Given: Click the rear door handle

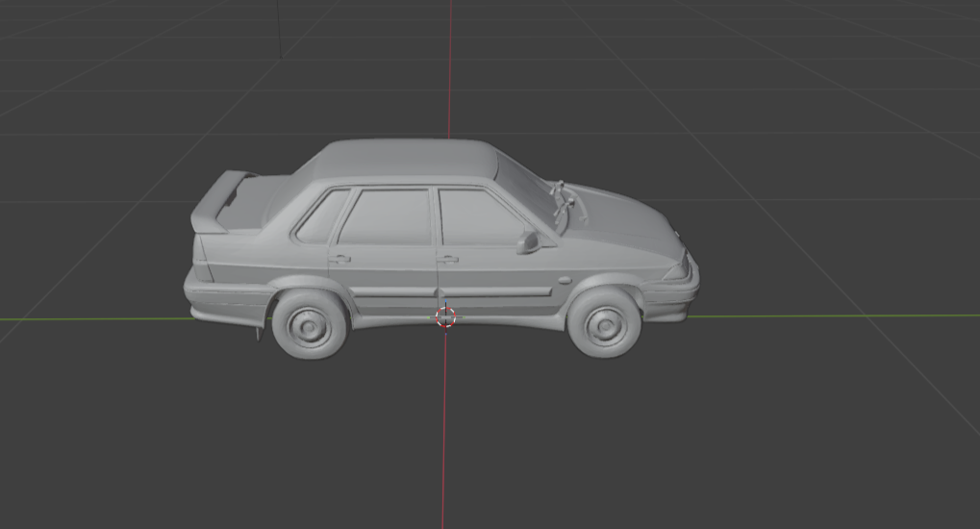Looking at the screenshot, I should [x=339, y=258].
